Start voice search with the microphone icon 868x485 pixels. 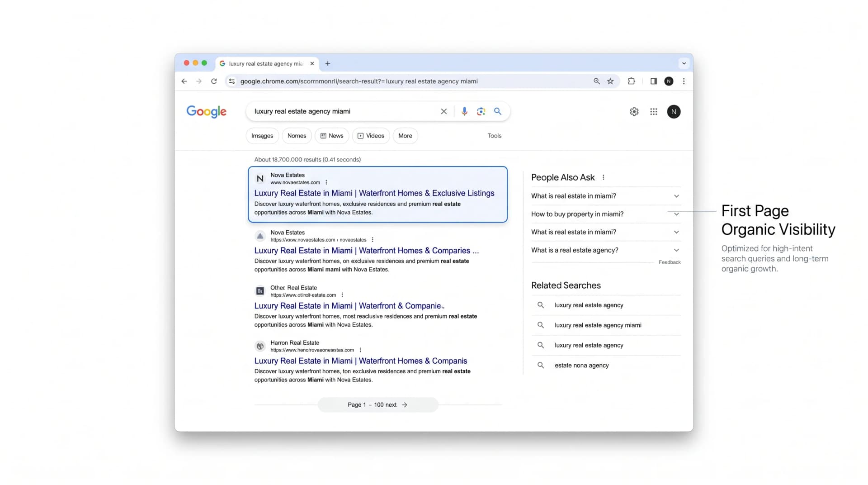[x=464, y=111]
